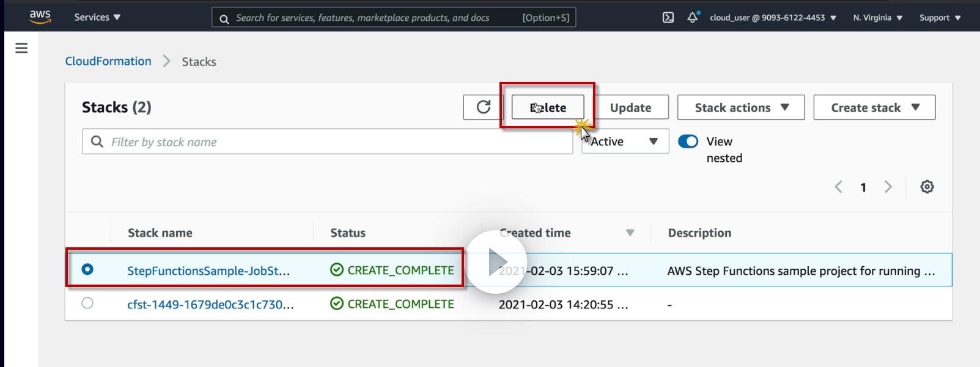Refresh the stacks list
Image resolution: width=980 pixels, height=367 pixels.
[483, 107]
